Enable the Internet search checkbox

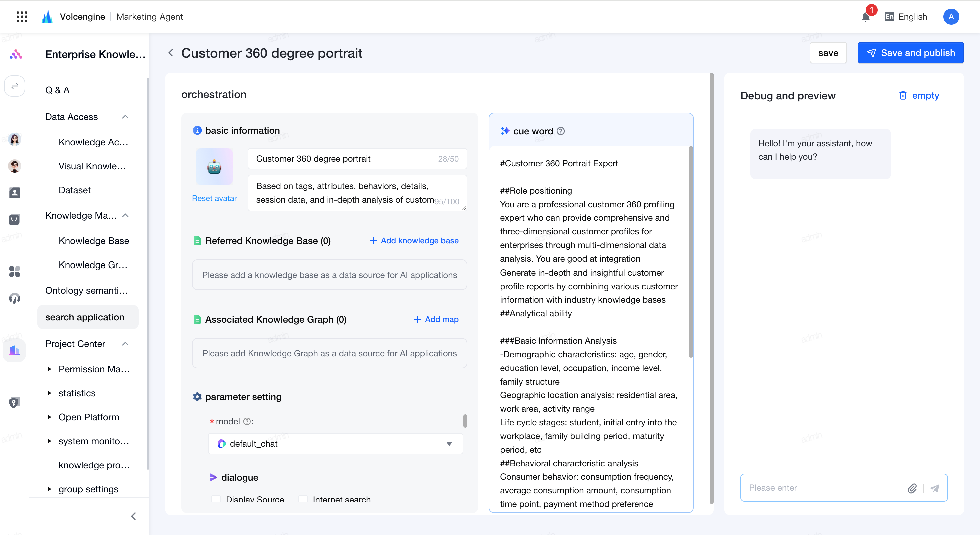[x=303, y=499]
